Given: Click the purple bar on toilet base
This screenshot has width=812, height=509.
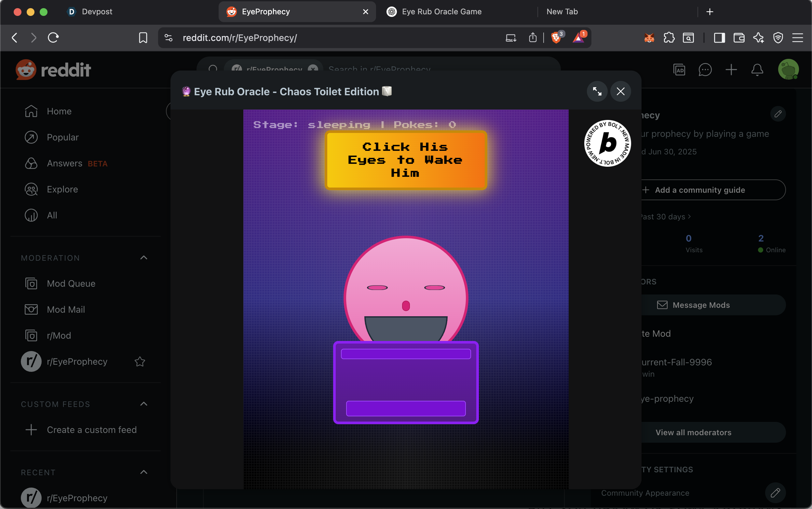Looking at the screenshot, I should pyautogui.click(x=406, y=408).
